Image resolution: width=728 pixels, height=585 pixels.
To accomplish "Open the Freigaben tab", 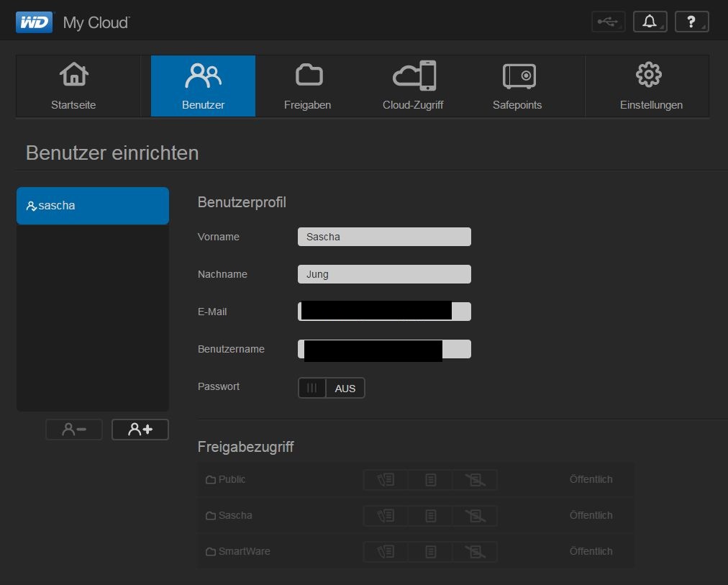I will click(307, 86).
